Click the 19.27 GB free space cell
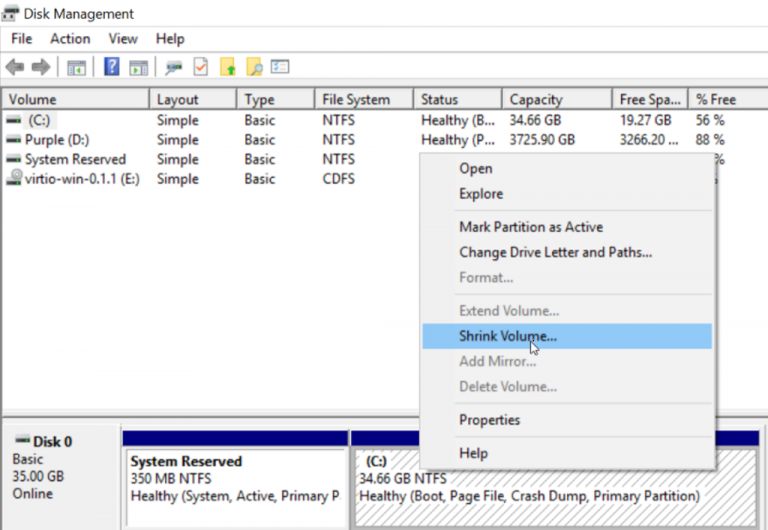768x530 pixels. pos(646,120)
